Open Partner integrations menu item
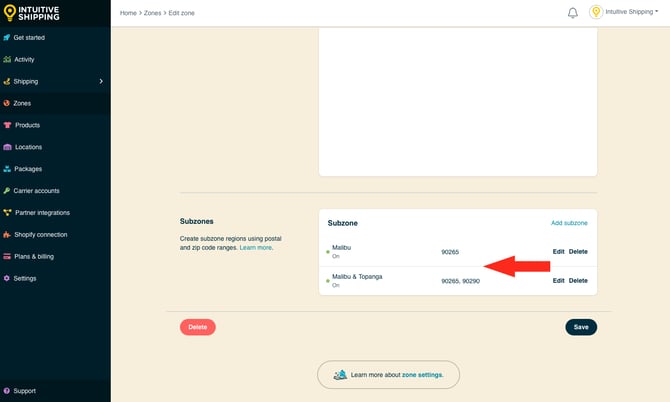670x402 pixels. coord(42,213)
